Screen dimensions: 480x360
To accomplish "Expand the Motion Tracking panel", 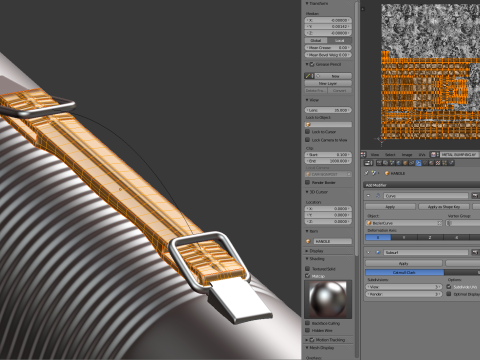I will coord(307,340).
